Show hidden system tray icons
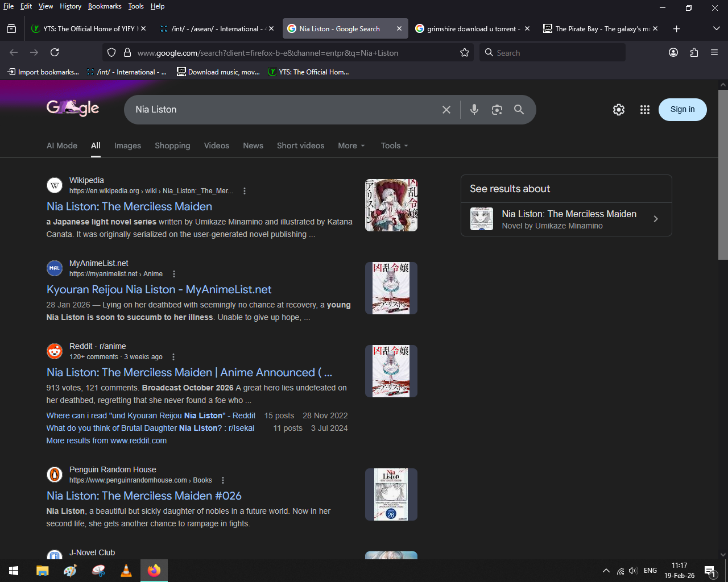Viewport: 728px width, 582px height. [x=606, y=571]
